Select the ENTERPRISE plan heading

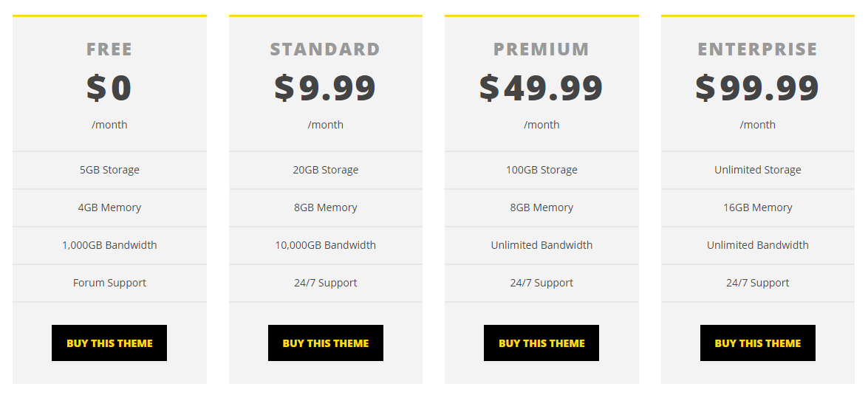758,49
